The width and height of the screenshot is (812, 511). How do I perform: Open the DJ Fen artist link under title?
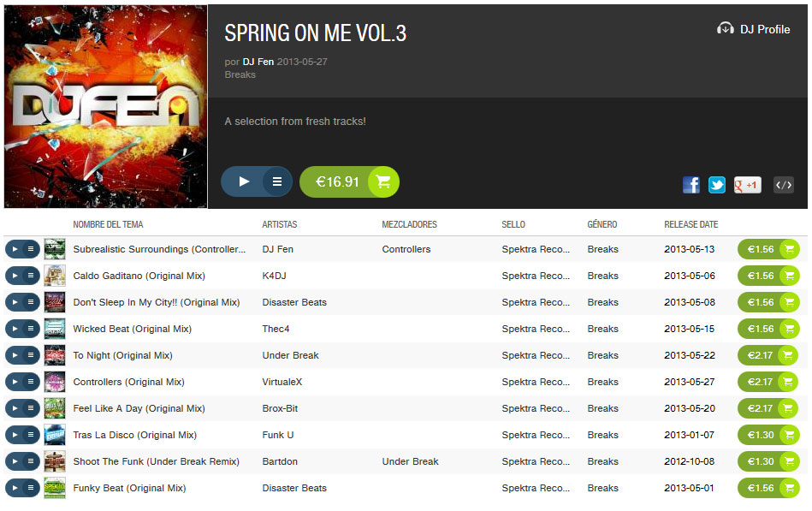coord(258,62)
